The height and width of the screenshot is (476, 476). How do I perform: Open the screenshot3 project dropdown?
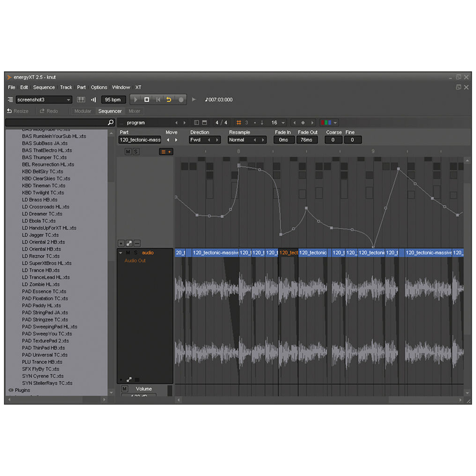pos(68,100)
